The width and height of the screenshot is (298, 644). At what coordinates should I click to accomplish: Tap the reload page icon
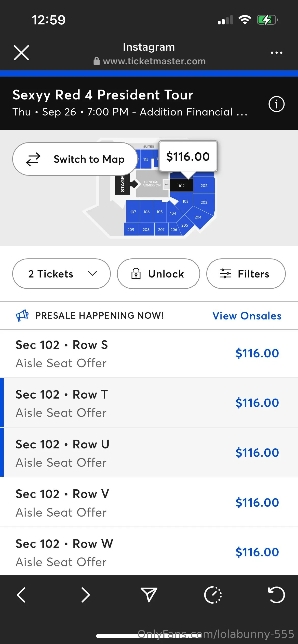pyautogui.click(x=276, y=595)
